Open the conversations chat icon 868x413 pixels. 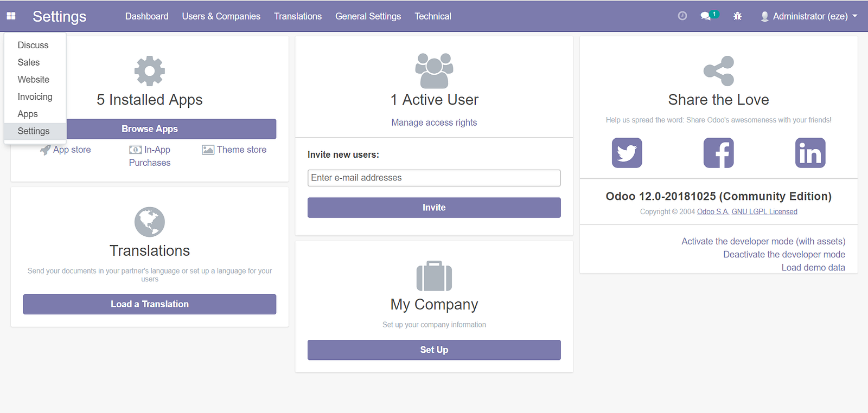point(706,16)
